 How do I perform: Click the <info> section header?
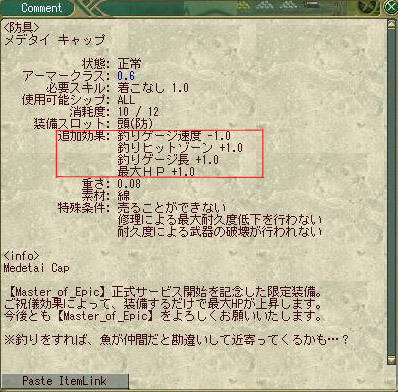[x=22, y=256]
